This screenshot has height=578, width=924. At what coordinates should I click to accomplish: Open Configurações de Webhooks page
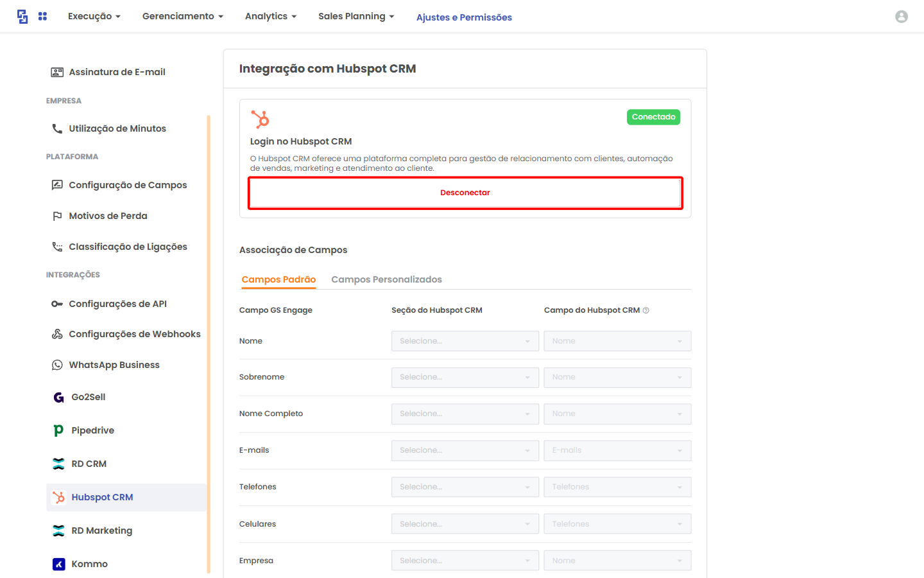tap(135, 334)
